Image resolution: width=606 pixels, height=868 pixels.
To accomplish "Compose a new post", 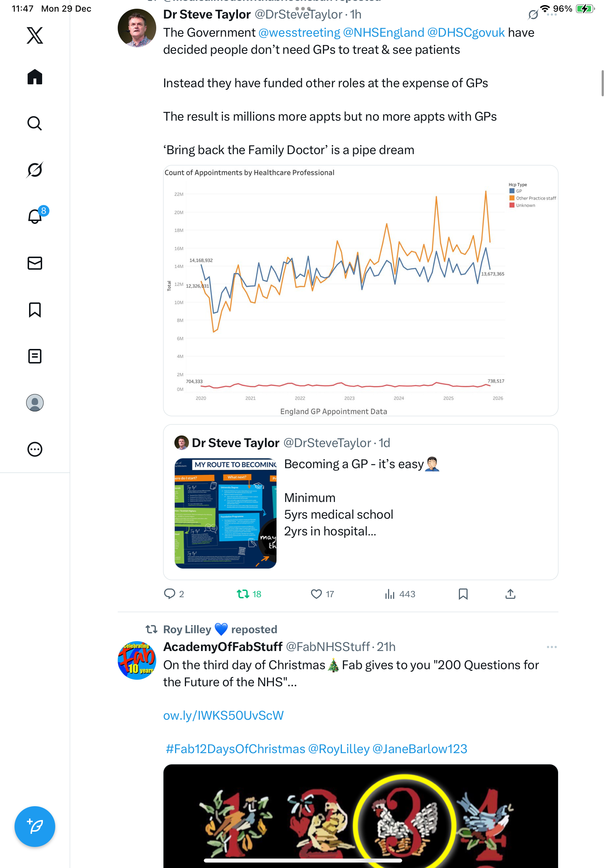I will (35, 827).
